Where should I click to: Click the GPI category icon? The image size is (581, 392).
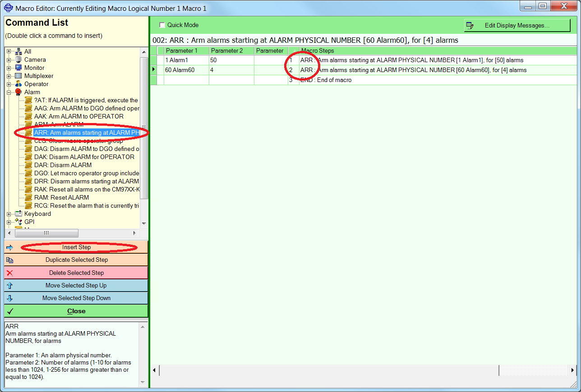(x=18, y=222)
